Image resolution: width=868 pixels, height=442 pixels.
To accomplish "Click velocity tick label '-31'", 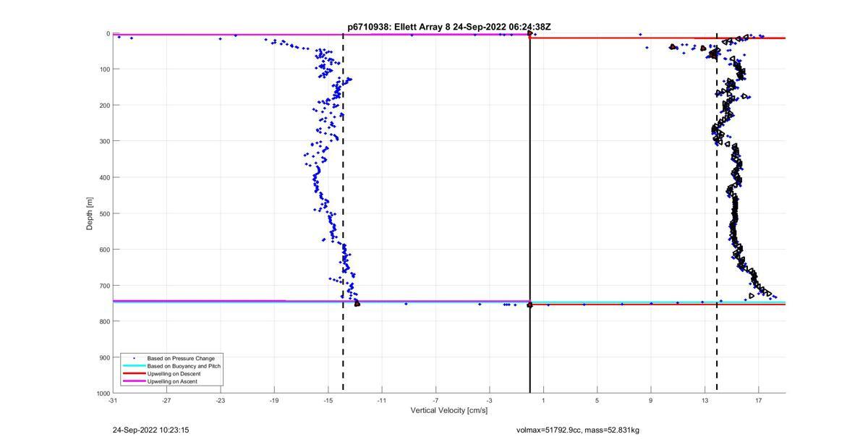I will tap(113, 400).
